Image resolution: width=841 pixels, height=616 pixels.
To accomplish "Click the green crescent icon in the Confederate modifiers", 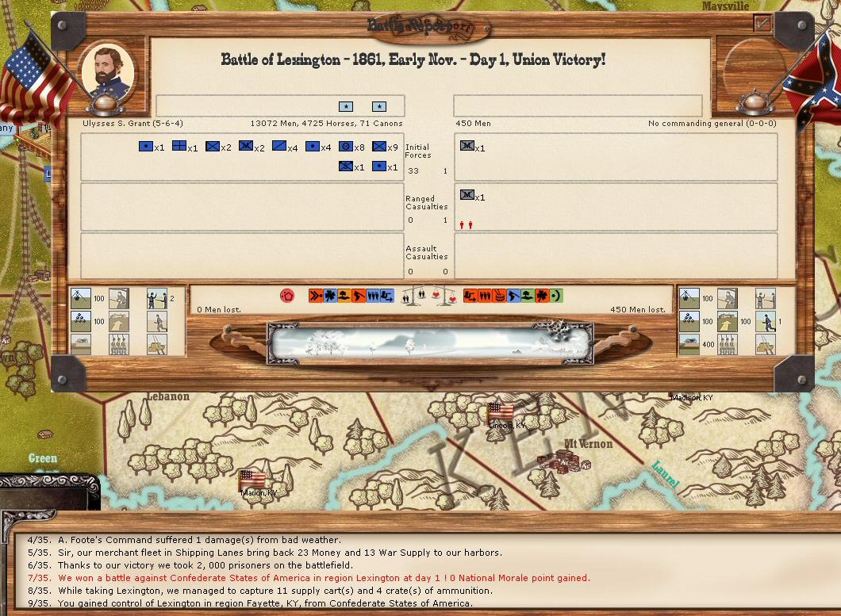I will click(x=557, y=296).
